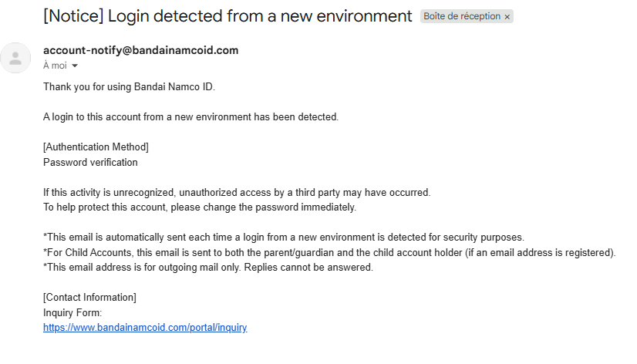The width and height of the screenshot is (637, 364).
Task: Click the À moi recipient text
Action: [x=55, y=66]
